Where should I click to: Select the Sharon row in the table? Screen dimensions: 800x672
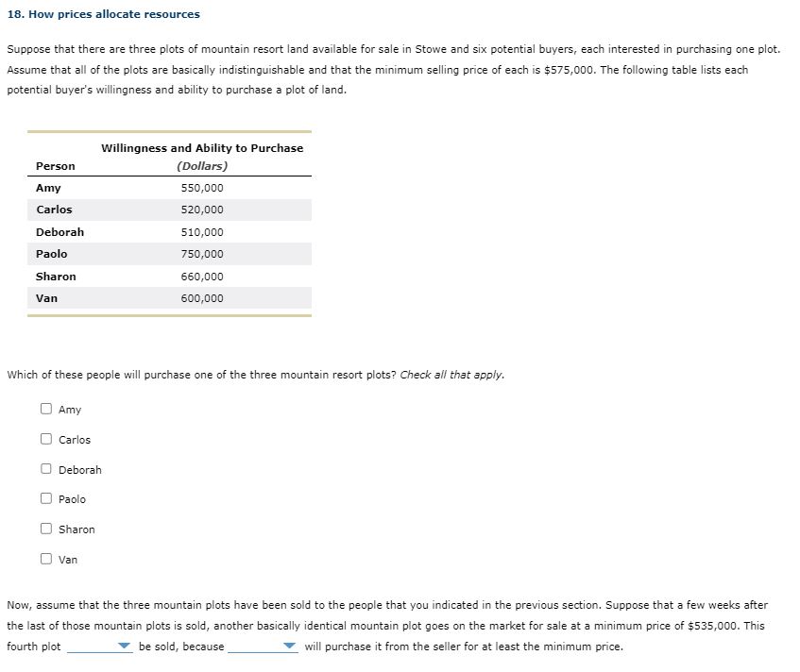pyautogui.click(x=170, y=276)
